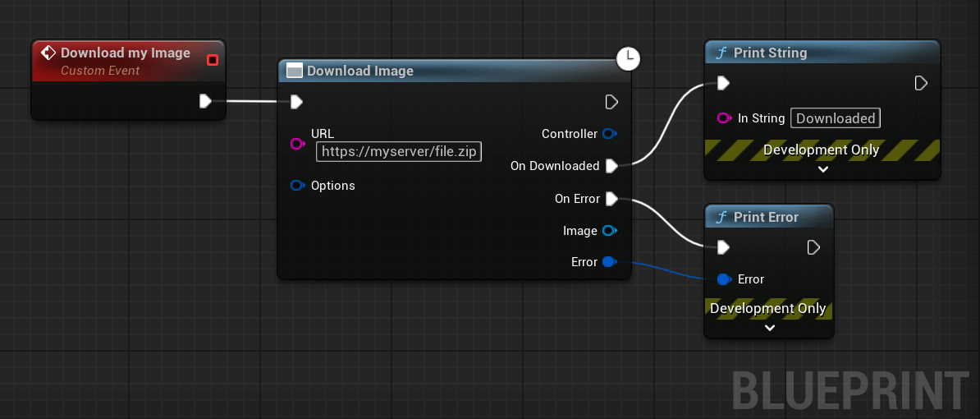Click the Download Image node window icon
This screenshot has height=419, width=980.
pos(295,71)
